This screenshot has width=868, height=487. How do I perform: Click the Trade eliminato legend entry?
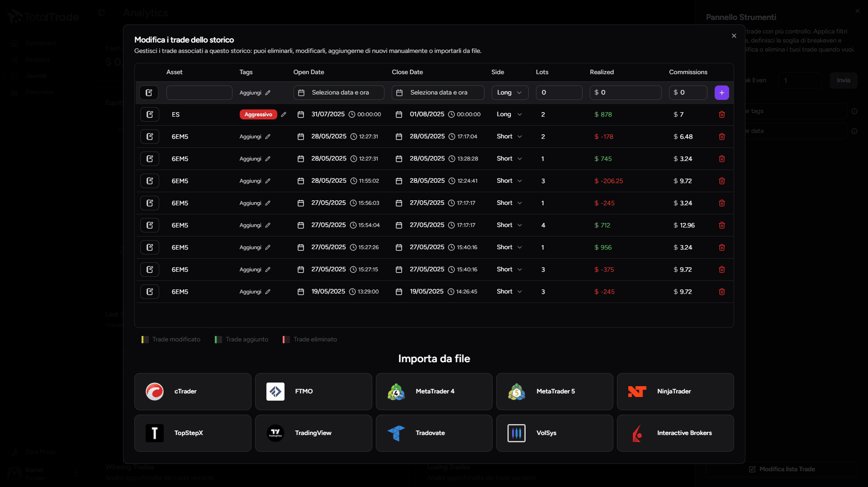[x=310, y=340]
